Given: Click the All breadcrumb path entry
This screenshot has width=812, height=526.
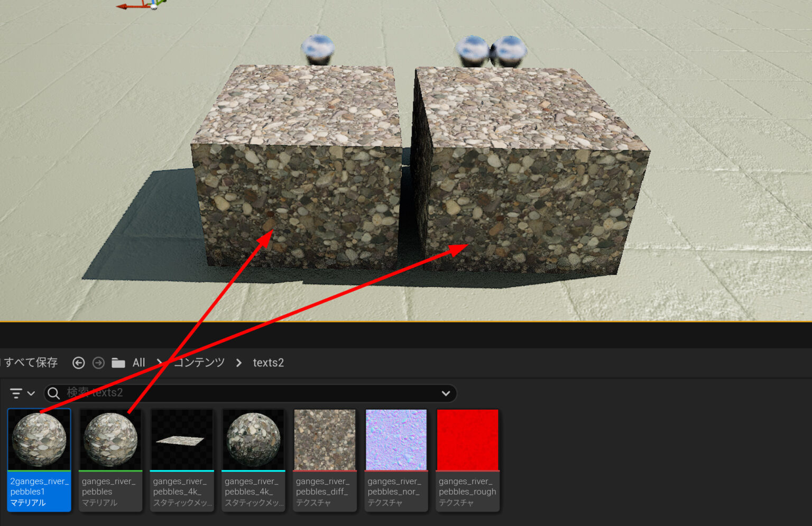Looking at the screenshot, I should tap(138, 363).
